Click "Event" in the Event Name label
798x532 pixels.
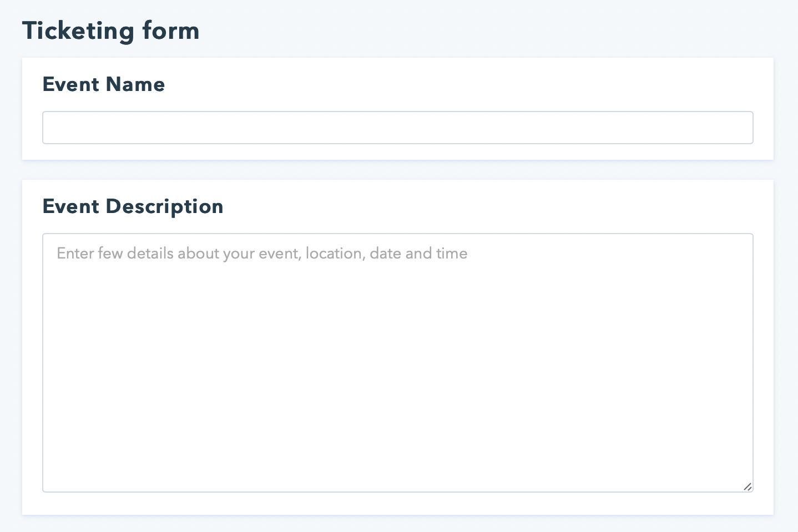[x=70, y=84]
